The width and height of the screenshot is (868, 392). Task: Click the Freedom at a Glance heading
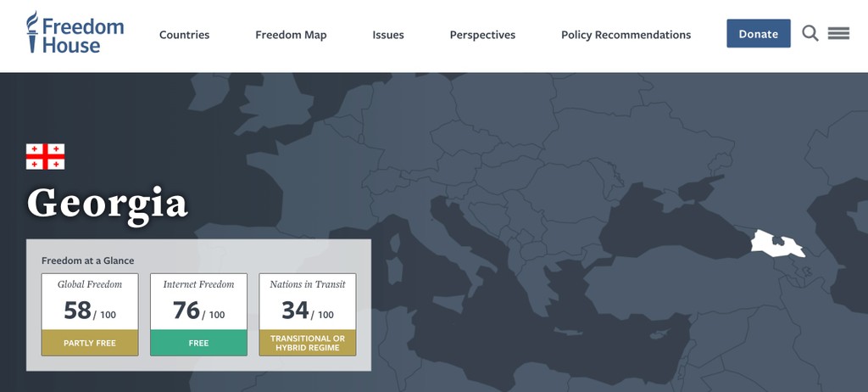87,260
